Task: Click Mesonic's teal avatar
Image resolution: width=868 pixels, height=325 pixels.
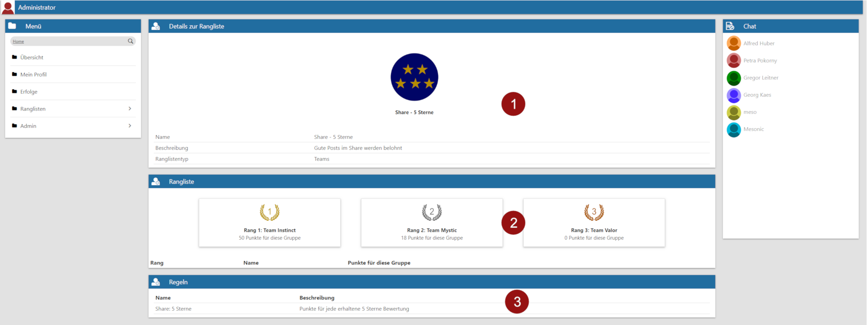Action: (x=734, y=129)
